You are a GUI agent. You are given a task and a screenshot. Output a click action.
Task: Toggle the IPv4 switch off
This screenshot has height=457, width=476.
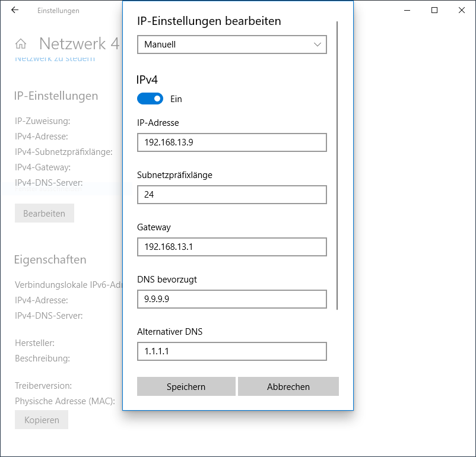click(150, 99)
